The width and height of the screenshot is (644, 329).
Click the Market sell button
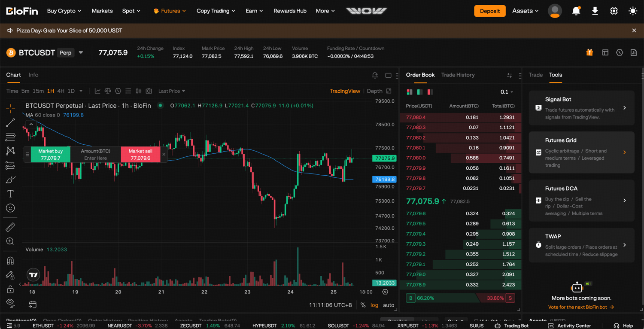140,155
